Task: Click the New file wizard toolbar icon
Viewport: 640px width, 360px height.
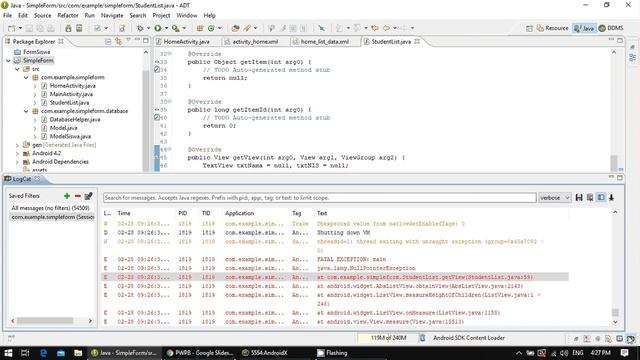Action: [x=11, y=28]
